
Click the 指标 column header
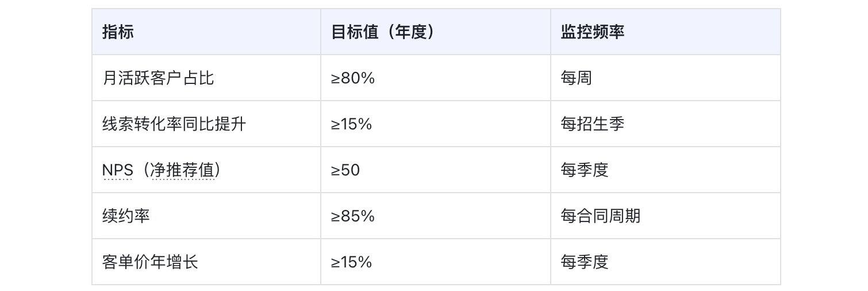click(118, 32)
